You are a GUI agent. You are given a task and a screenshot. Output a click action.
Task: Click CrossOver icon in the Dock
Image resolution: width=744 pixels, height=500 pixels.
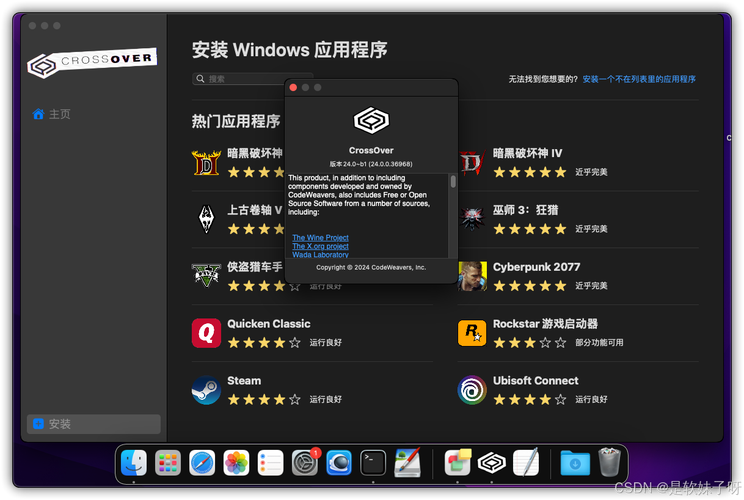click(492, 463)
